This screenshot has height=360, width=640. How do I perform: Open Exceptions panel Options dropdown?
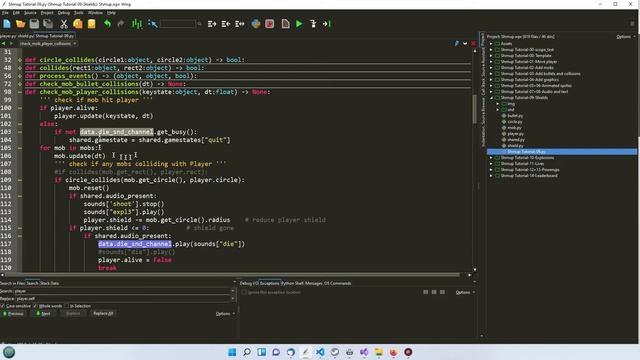click(x=465, y=292)
